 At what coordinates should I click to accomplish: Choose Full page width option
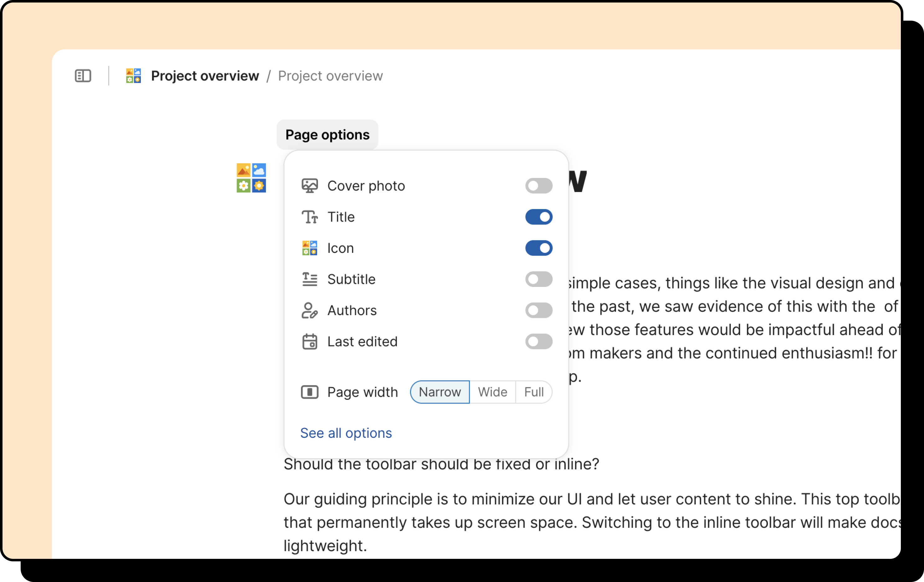point(534,392)
